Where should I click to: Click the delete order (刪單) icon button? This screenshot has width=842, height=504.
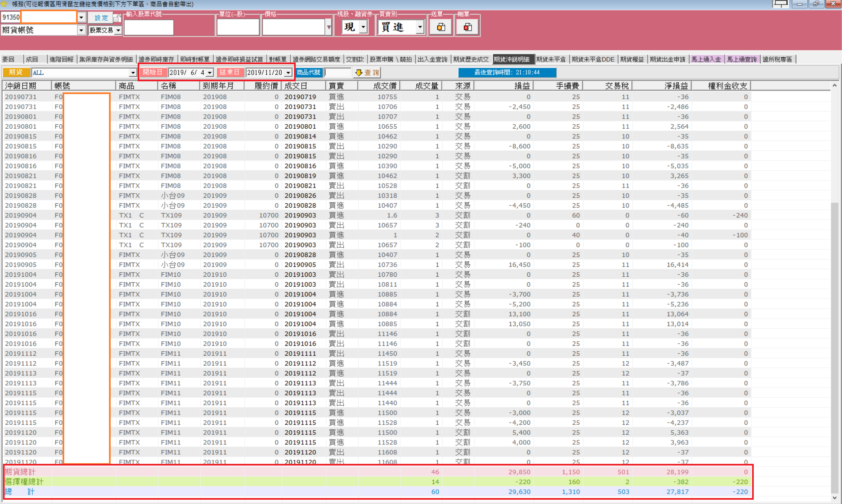click(467, 27)
